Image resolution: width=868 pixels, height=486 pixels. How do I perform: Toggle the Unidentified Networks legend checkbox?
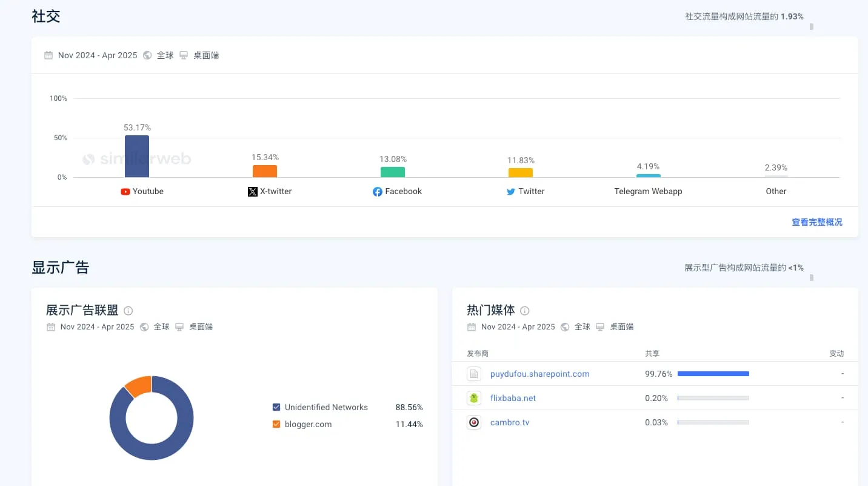(x=276, y=407)
